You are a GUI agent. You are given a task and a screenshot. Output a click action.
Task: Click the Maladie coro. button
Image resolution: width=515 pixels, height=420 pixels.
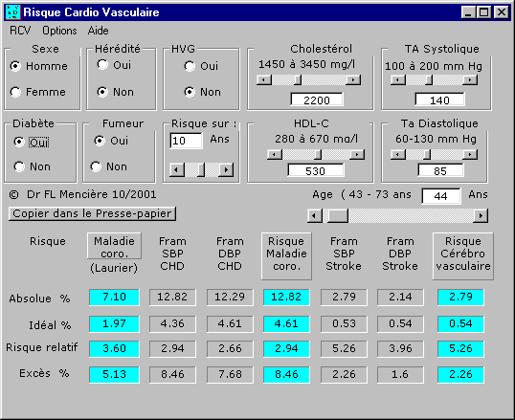114,246
